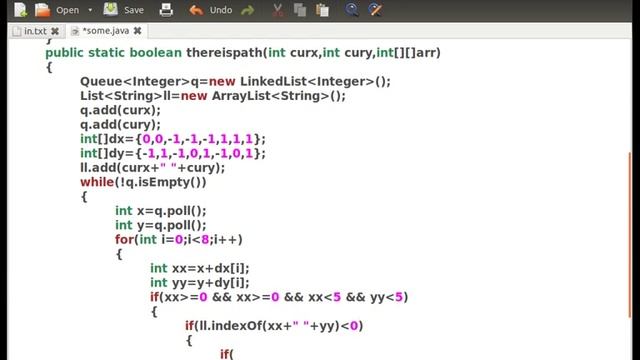This screenshot has width=640, height=360.
Task: Click the Cut scissors icon
Action: coord(278,10)
